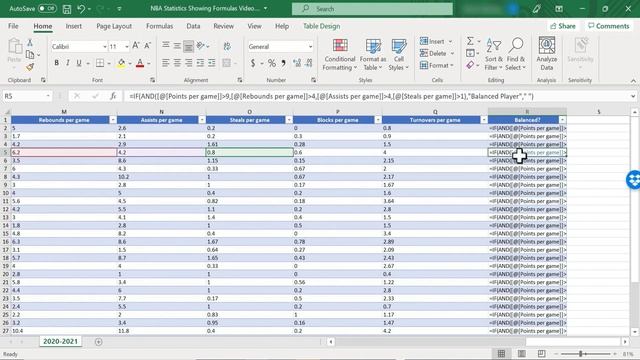Image resolution: width=640 pixels, height=360 pixels.
Task: Toggle Align Left for text
Action: 165,63
